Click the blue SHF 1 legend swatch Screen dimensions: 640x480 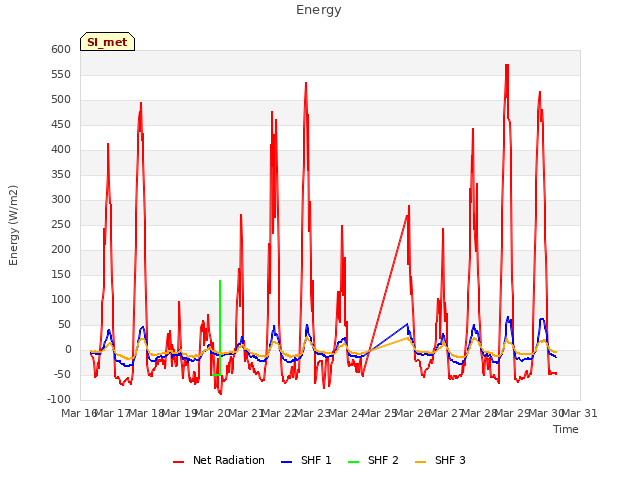click(x=287, y=462)
